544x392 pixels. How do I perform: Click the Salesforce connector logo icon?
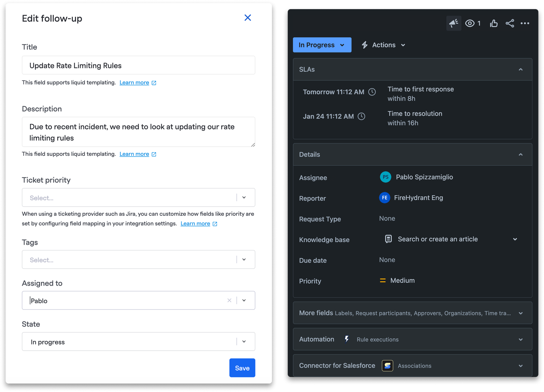pos(387,366)
